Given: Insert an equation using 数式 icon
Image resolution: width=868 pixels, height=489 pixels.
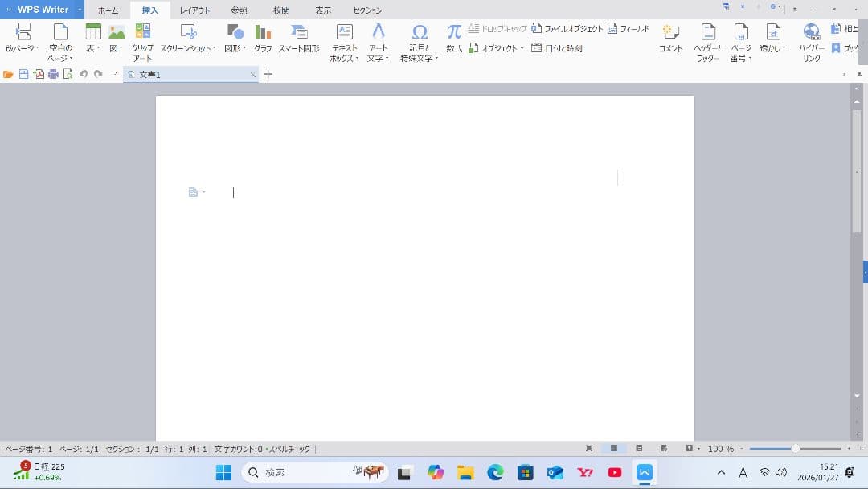Looking at the screenshot, I should pyautogui.click(x=454, y=38).
